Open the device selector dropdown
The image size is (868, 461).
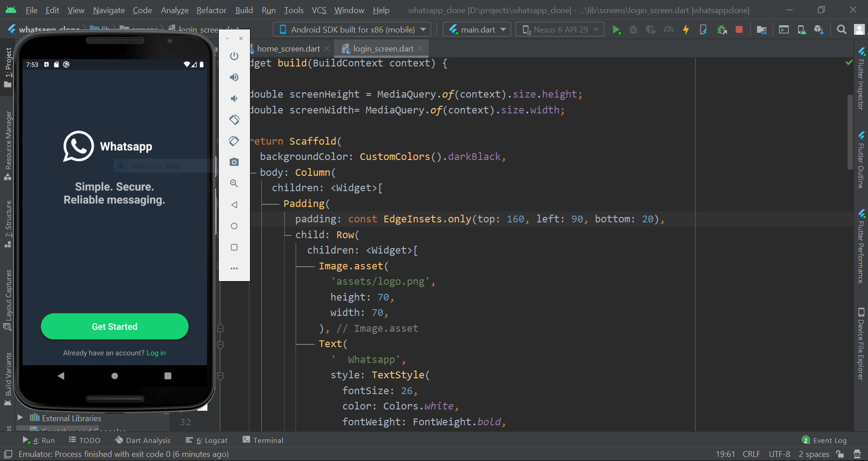coord(352,29)
